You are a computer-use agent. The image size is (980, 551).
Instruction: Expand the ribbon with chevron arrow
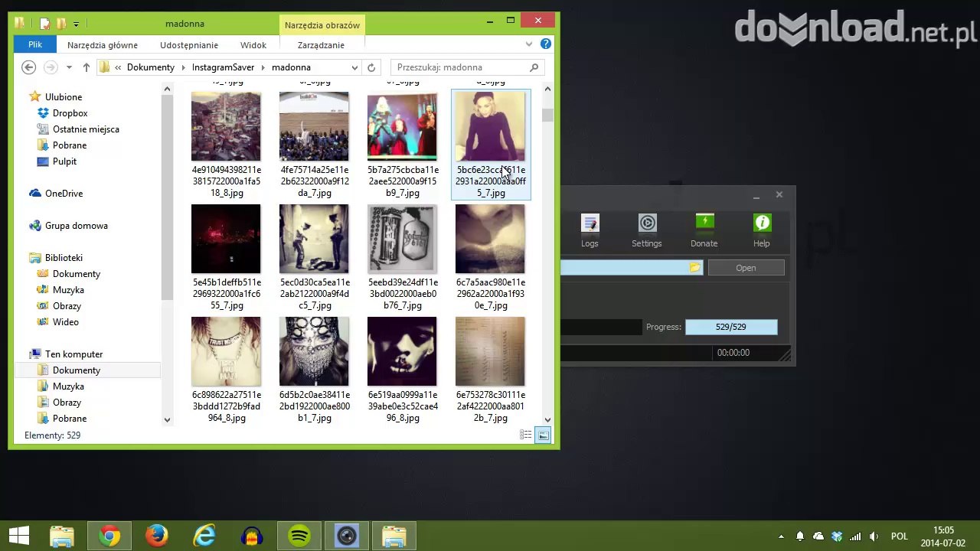(x=529, y=44)
